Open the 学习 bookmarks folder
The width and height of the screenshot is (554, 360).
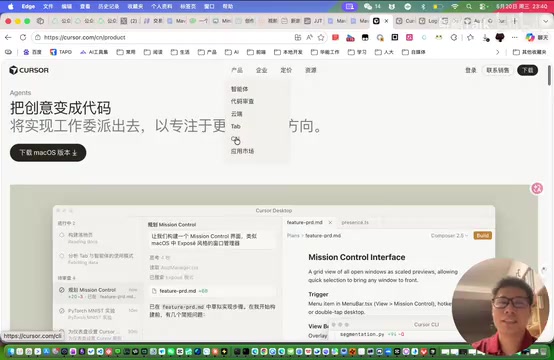(x=357, y=52)
